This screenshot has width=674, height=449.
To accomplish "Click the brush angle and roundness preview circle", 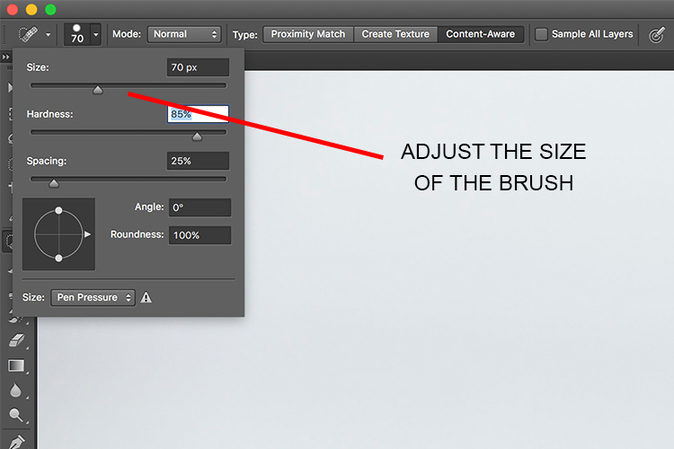I will coord(59,234).
